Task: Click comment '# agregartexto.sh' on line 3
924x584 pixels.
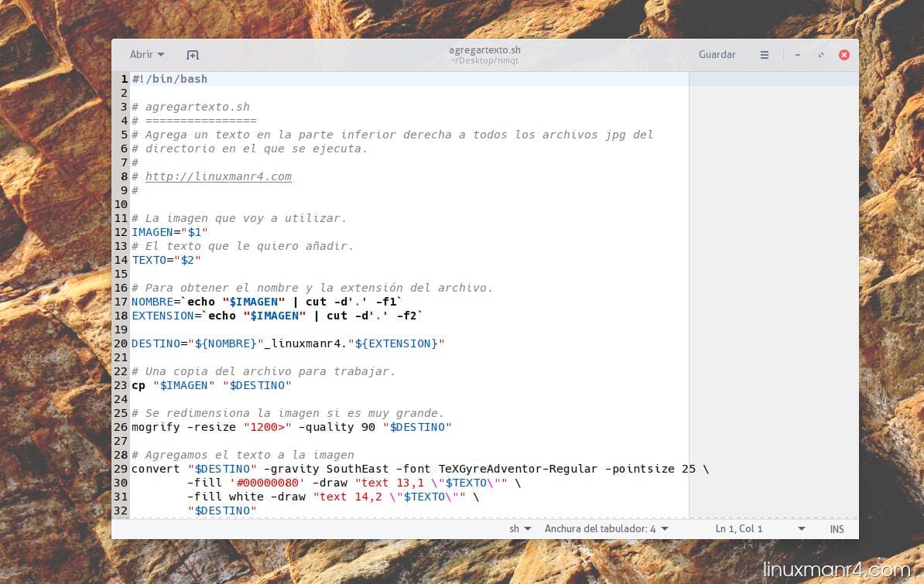Action: click(x=190, y=107)
